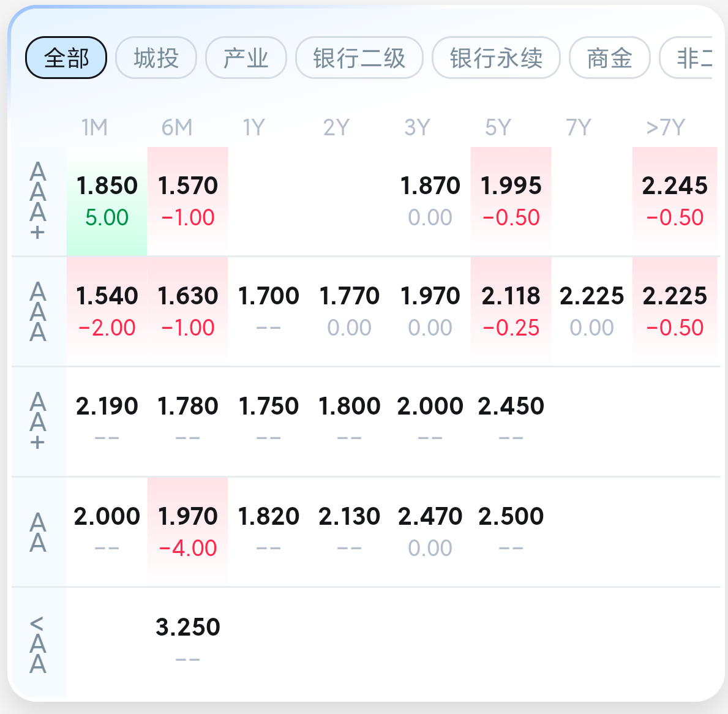Click the >7Y column header
This screenshot has width=728, height=714.
pos(666,127)
